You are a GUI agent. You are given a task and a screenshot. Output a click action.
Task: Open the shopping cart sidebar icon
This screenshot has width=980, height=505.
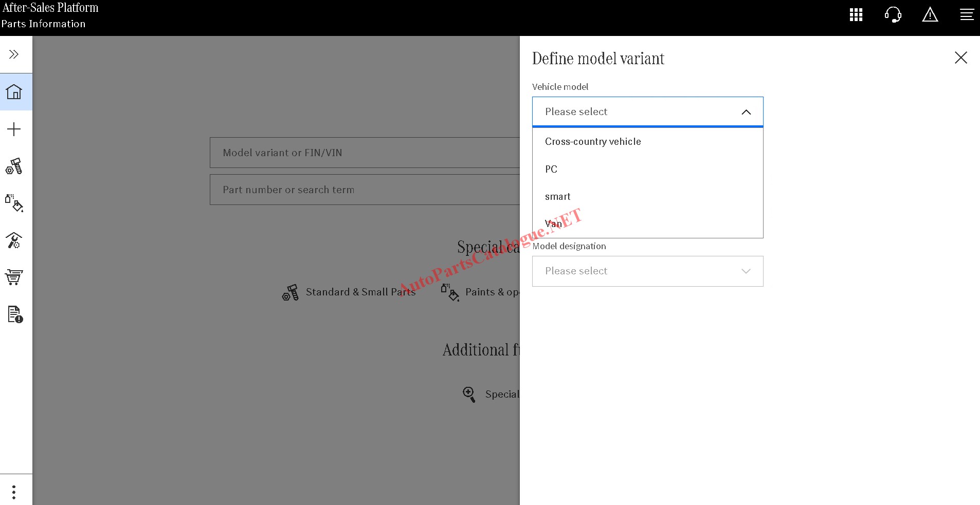click(14, 277)
